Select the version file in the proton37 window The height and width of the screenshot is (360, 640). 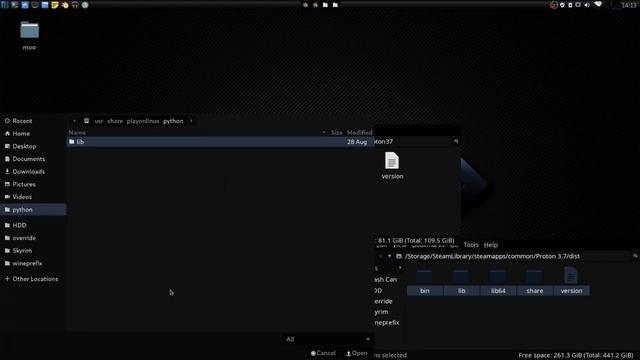(392, 165)
